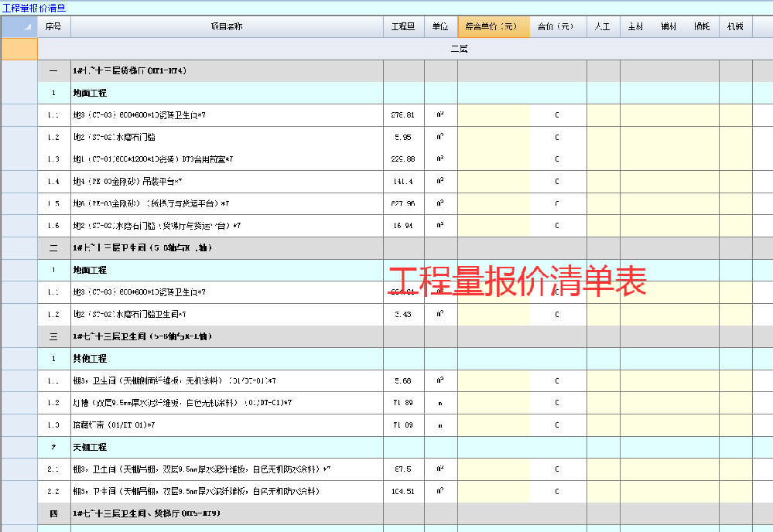
Task: Click quantity cell 87.5
Action: [403, 469]
